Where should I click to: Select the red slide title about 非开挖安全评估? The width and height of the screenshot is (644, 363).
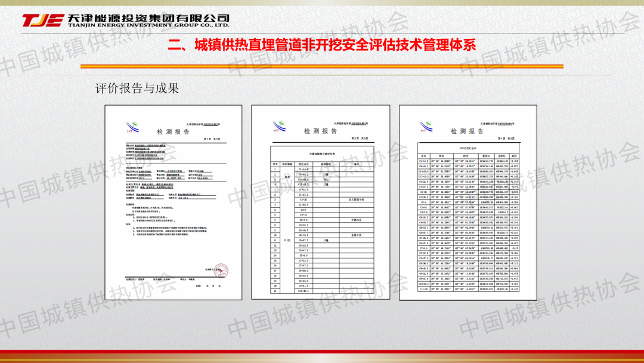[321, 45]
